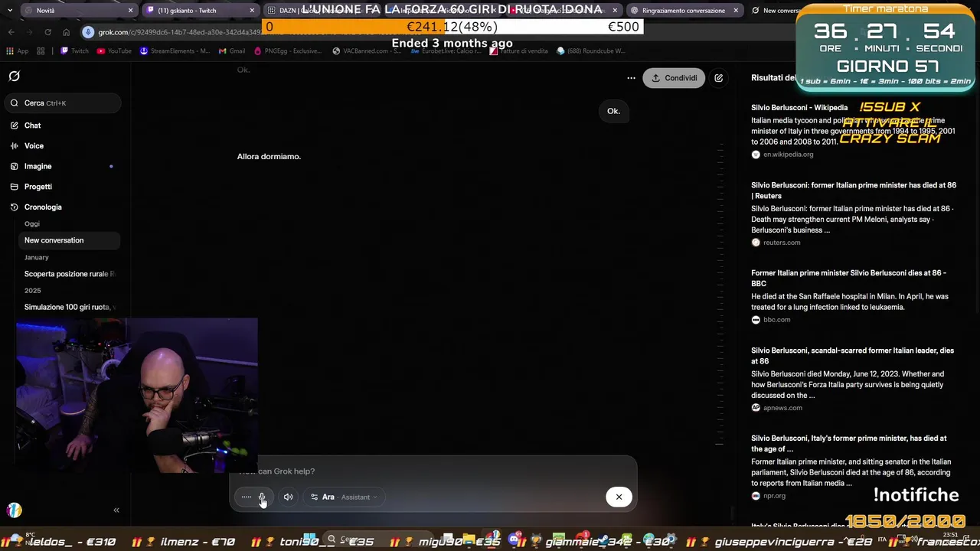Open the three-dots conversation menu

[631, 78]
